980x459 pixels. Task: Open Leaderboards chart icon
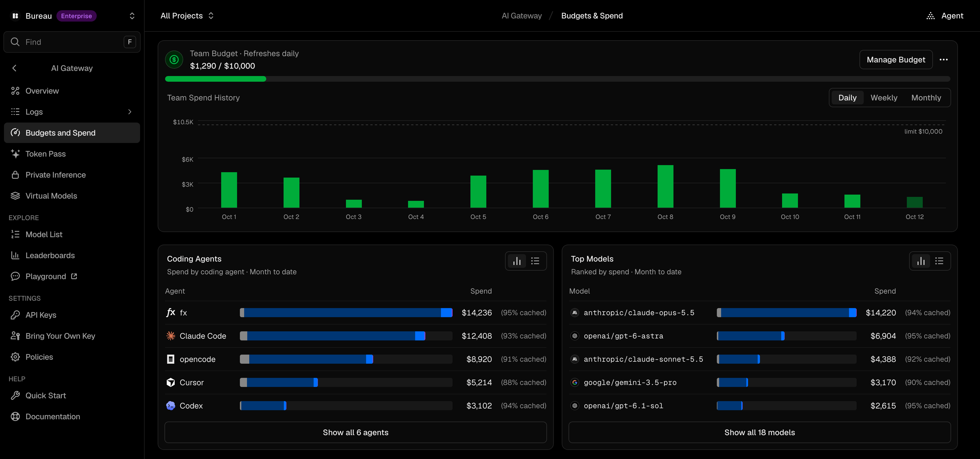coord(15,255)
